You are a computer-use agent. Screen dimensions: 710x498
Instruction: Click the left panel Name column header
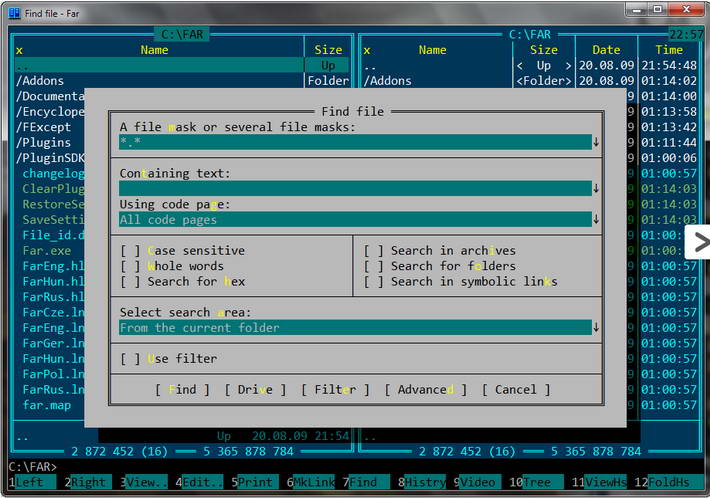pyautogui.click(x=154, y=50)
